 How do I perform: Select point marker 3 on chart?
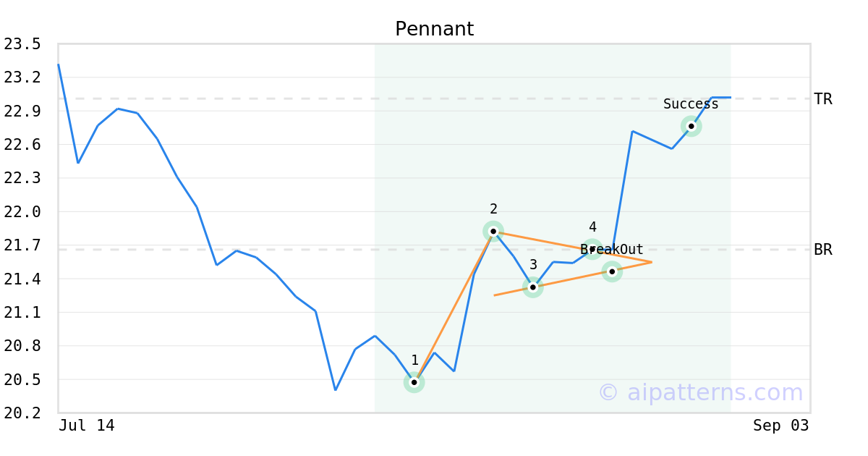point(533,287)
